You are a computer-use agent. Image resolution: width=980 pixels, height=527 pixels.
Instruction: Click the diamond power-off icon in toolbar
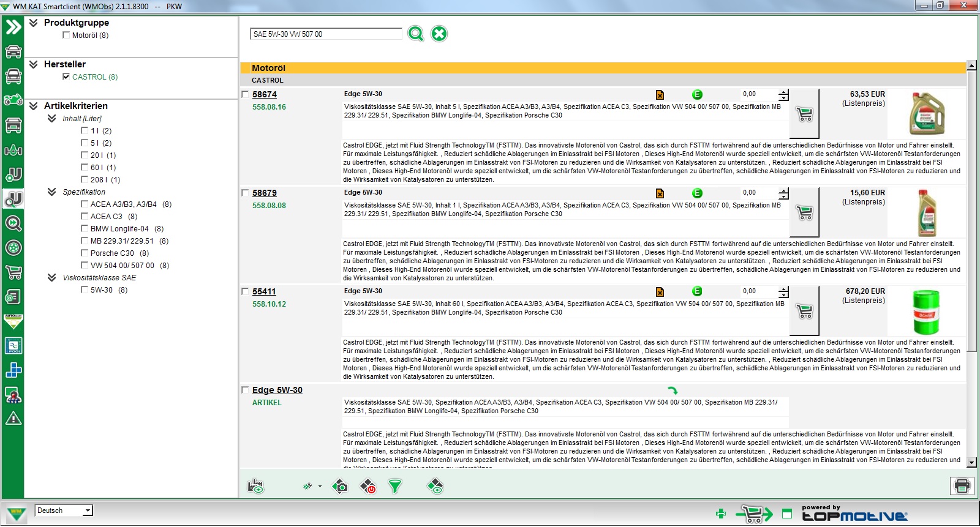pyautogui.click(x=368, y=487)
